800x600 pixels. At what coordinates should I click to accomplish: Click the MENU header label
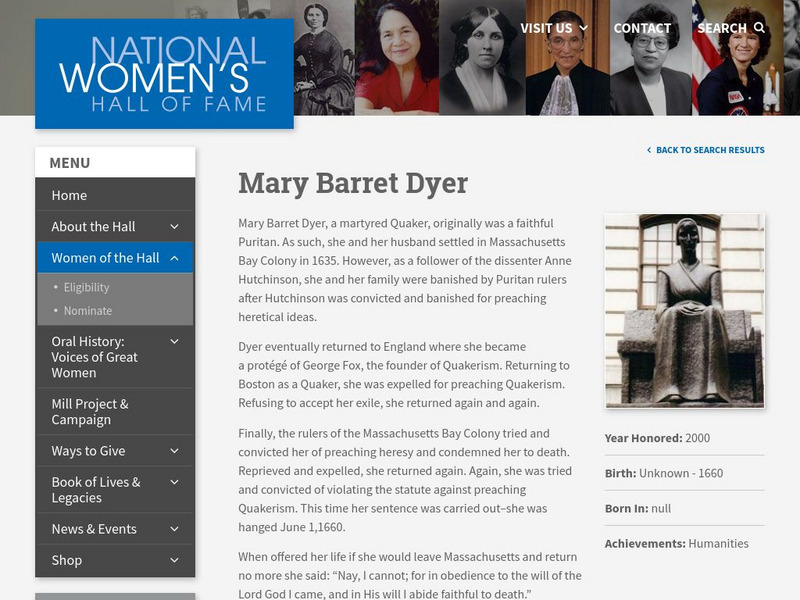[x=69, y=163]
